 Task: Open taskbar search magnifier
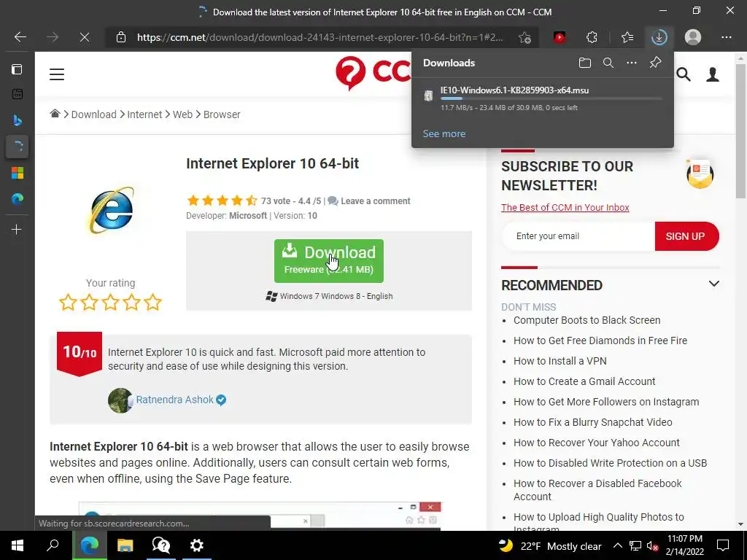click(x=53, y=545)
